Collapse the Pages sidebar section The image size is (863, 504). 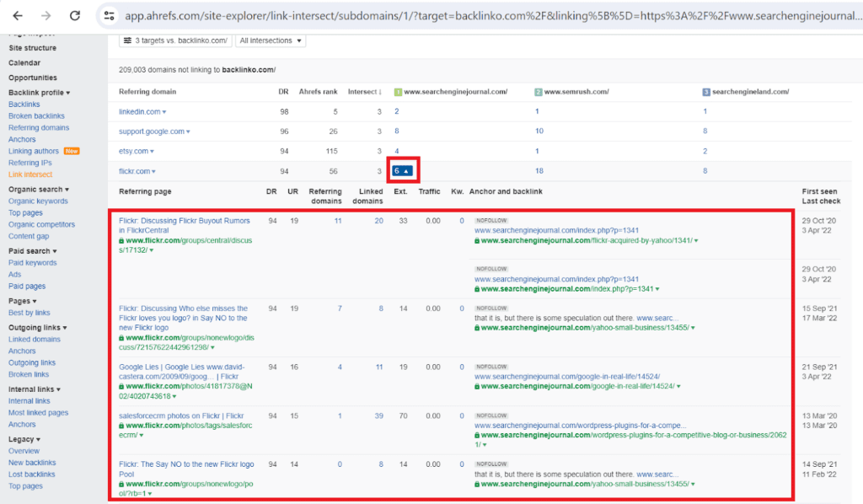[x=23, y=301]
